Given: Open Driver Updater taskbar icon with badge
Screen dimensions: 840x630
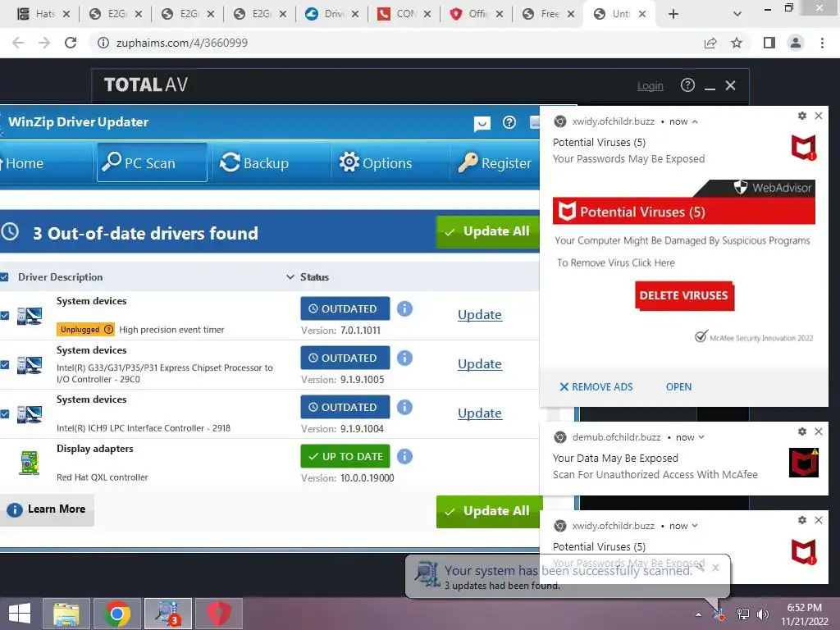Looking at the screenshot, I should point(168,614).
